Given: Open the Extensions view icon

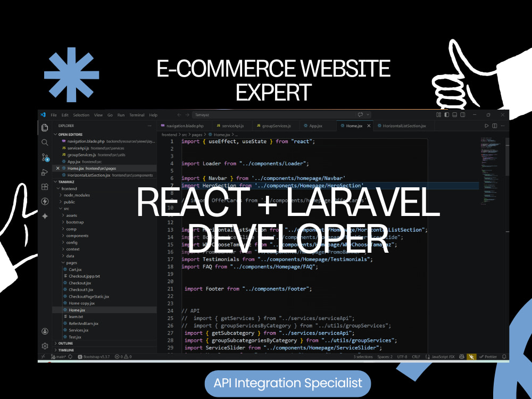Looking at the screenshot, I should tap(45, 187).
